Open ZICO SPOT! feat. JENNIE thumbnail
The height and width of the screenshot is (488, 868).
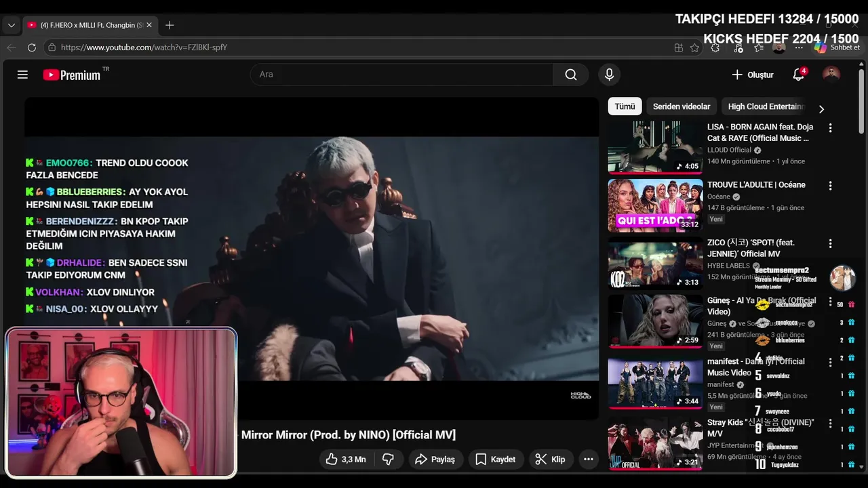coord(655,263)
